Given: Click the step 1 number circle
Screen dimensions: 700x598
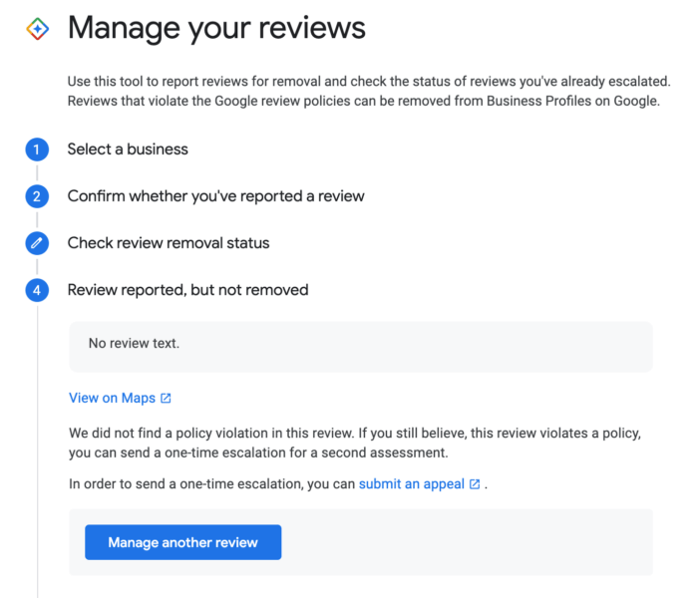Looking at the screenshot, I should 37,149.
